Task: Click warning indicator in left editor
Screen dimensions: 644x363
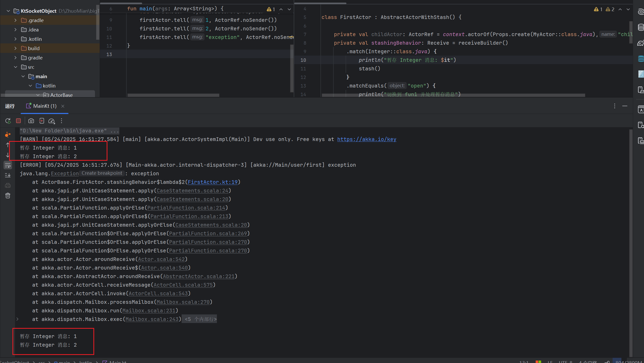Action: click(271, 9)
